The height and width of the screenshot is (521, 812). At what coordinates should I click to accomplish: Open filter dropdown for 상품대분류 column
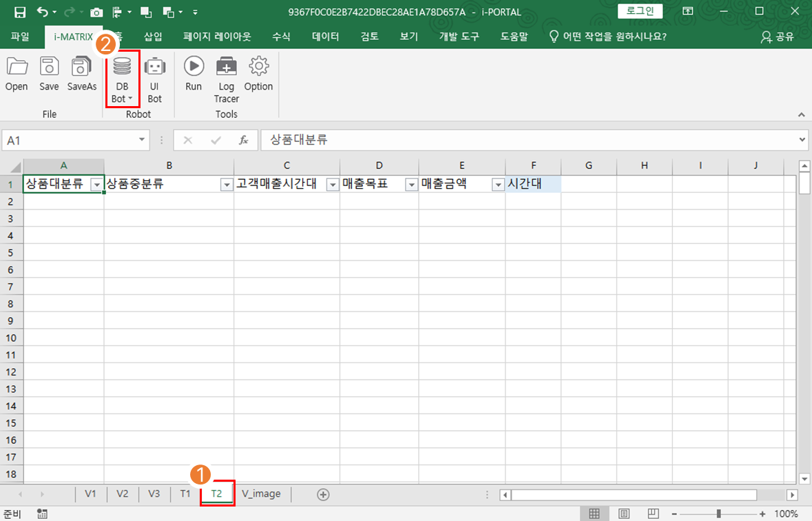pyautogui.click(x=97, y=185)
